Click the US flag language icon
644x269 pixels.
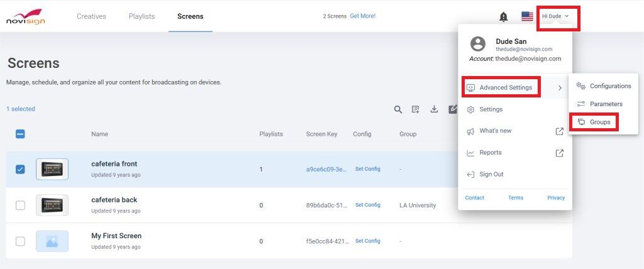(x=527, y=16)
